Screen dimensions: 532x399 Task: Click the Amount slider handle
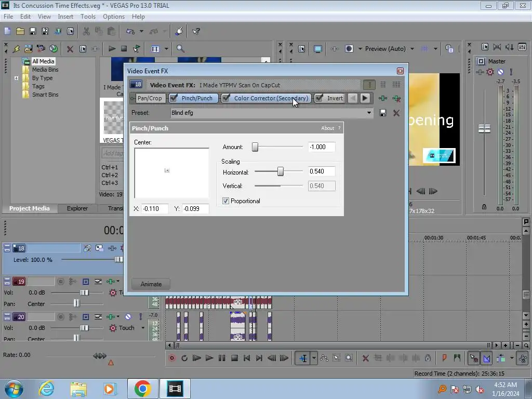[x=255, y=147]
